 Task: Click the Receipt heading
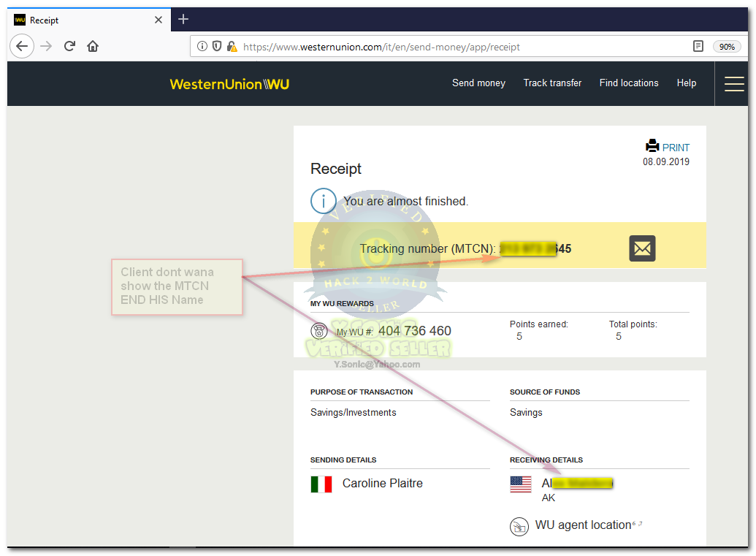tap(335, 169)
